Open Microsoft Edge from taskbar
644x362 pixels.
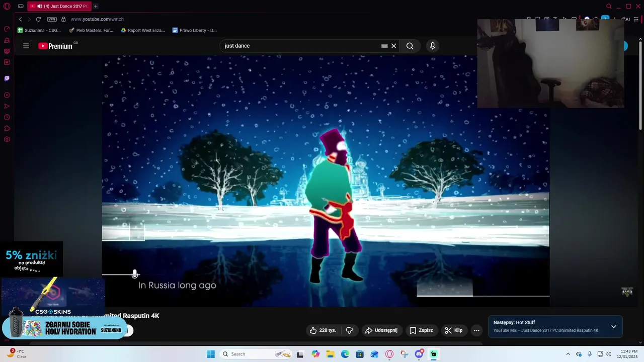point(345,354)
